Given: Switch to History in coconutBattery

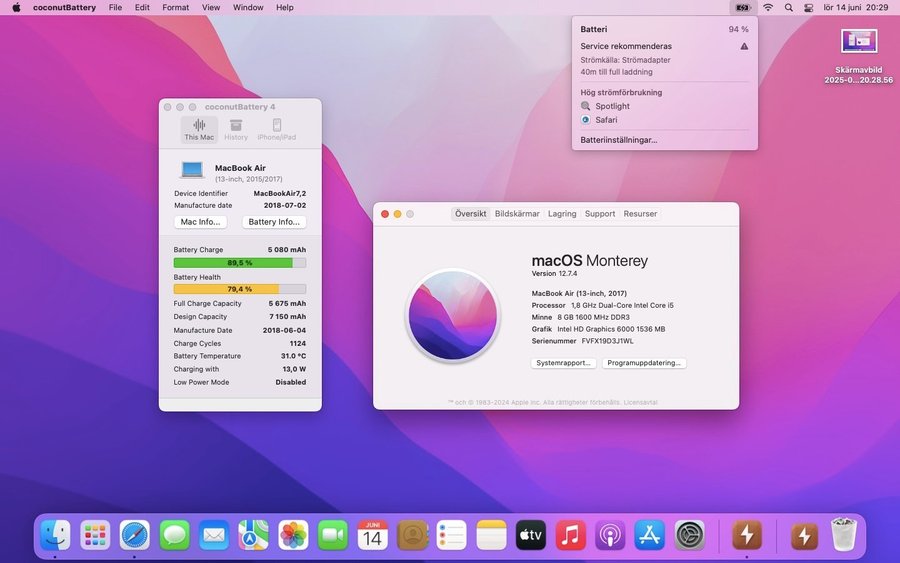Looking at the screenshot, I should point(236,130).
